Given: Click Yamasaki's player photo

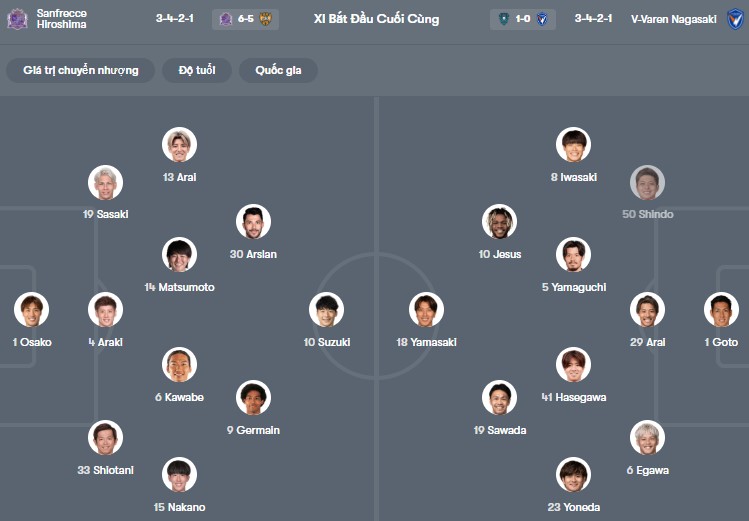Looking at the screenshot, I should point(426,310).
